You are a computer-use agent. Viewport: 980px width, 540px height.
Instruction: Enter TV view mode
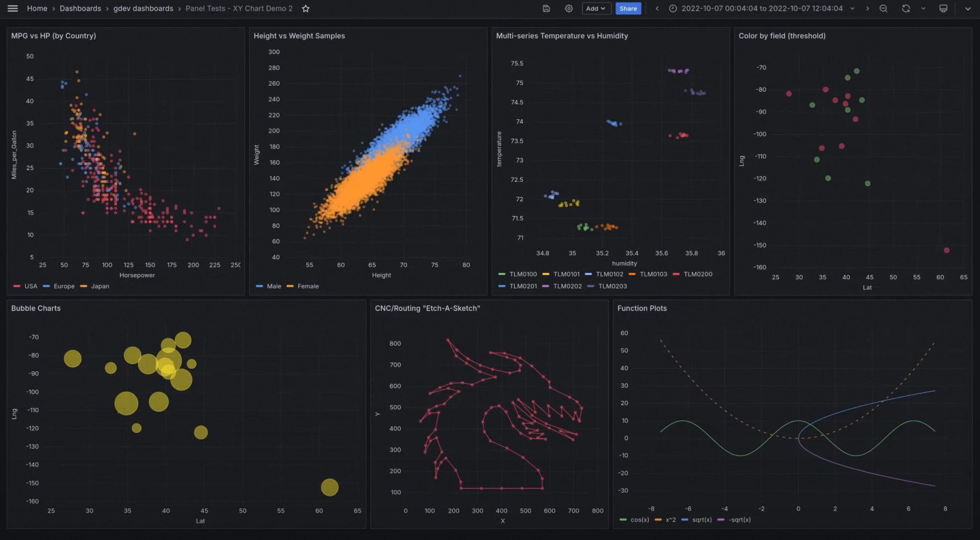[x=943, y=8]
